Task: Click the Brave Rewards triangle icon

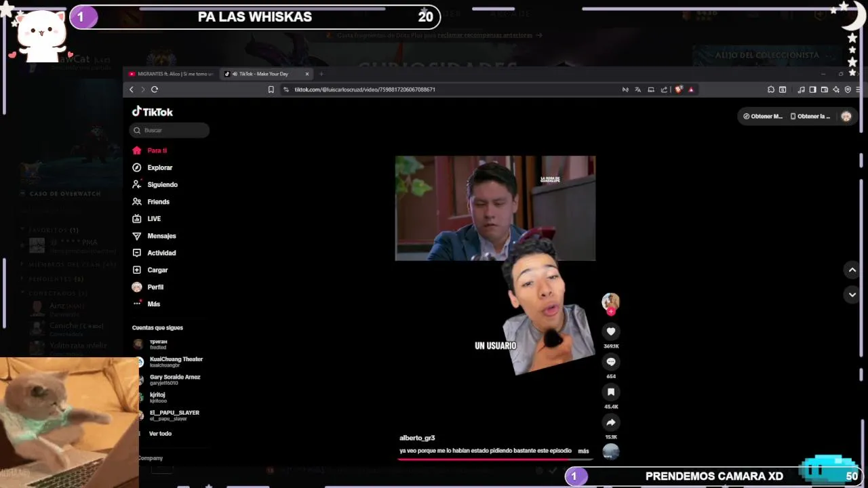Action: pos(691,89)
